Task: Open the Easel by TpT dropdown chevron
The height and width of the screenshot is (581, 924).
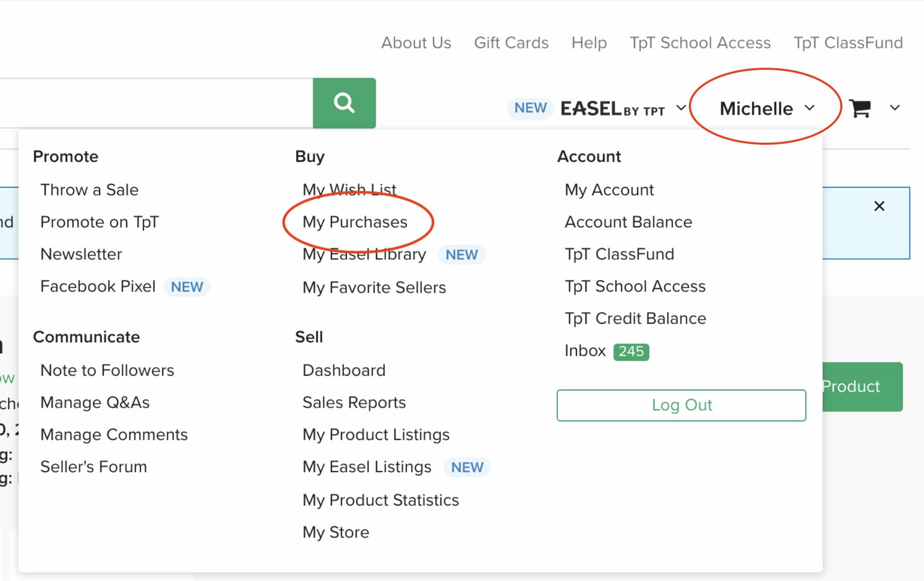Action: click(x=681, y=108)
